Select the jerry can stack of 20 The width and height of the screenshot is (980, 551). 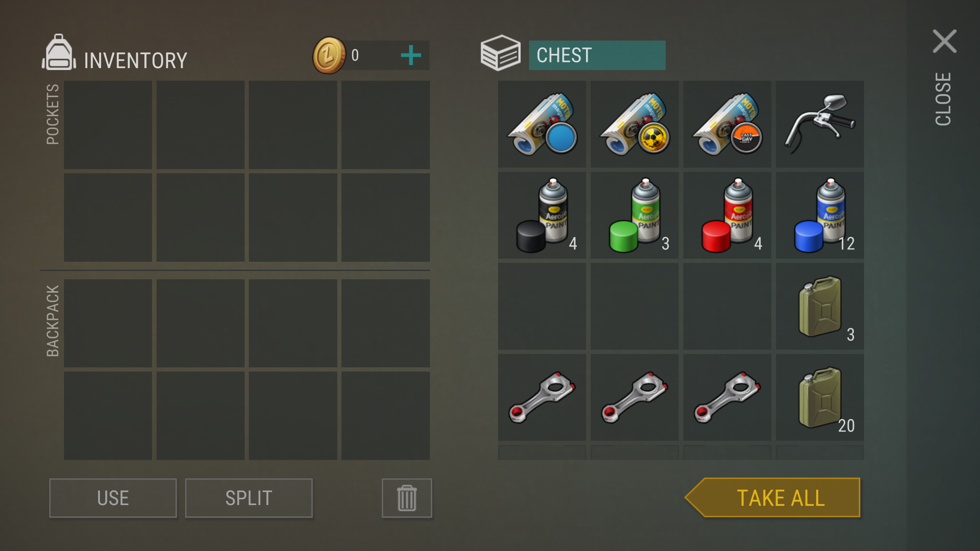820,397
